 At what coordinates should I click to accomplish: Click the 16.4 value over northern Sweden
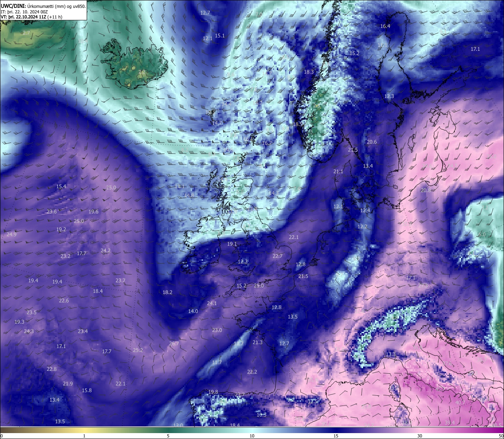pos(385,26)
